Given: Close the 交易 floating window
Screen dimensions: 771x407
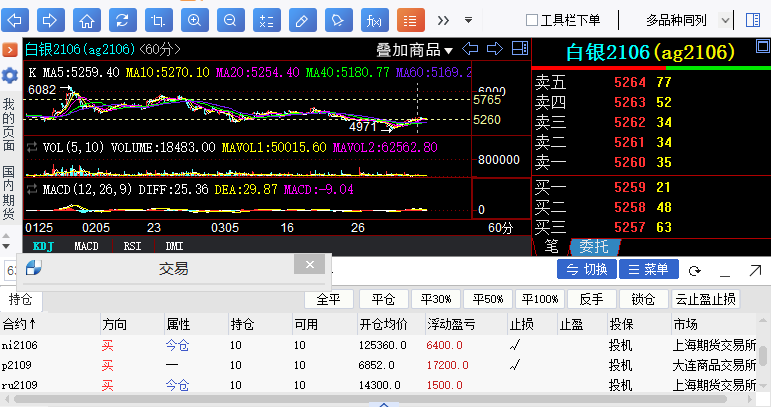Looking at the screenshot, I should [309, 264].
